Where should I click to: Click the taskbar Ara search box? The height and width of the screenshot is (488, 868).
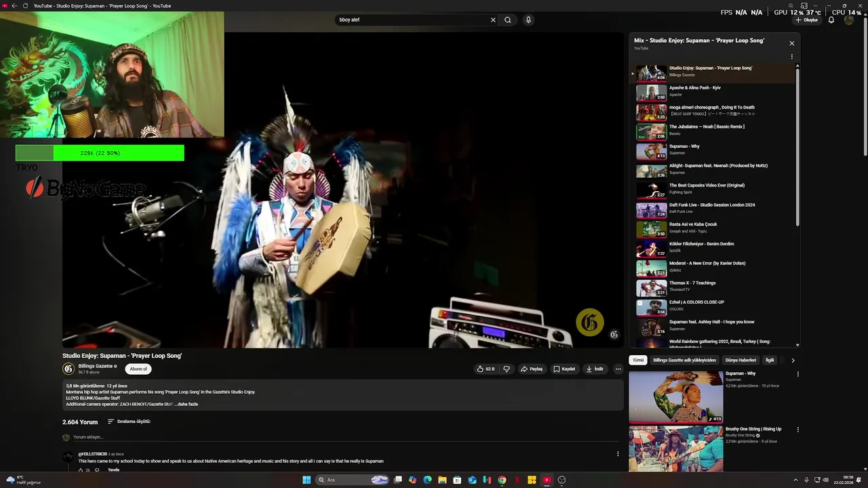coord(353,480)
